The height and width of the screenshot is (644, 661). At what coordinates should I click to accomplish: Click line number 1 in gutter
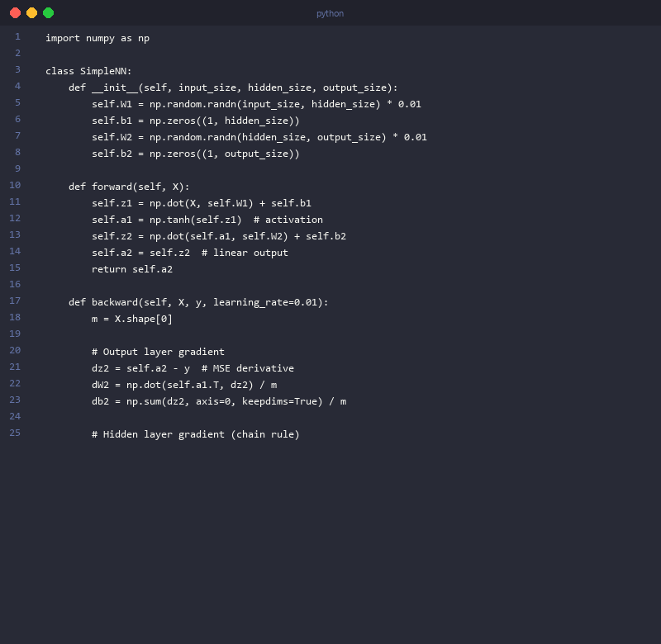click(x=17, y=36)
